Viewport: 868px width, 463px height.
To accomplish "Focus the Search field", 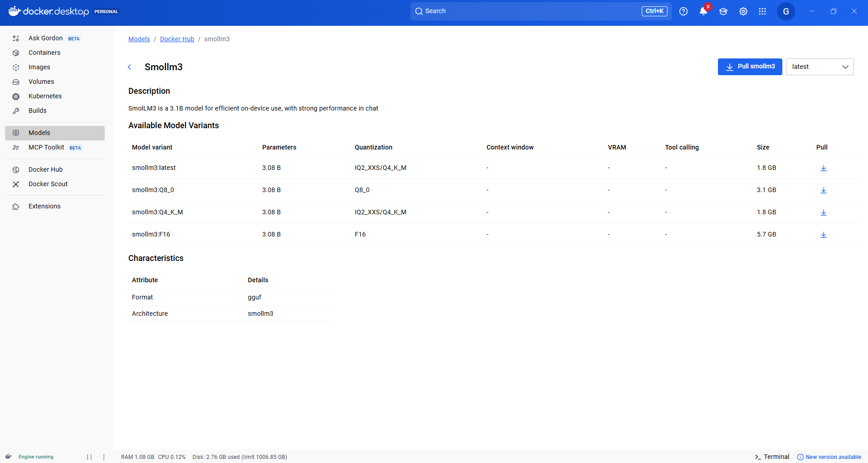I will coord(541,11).
